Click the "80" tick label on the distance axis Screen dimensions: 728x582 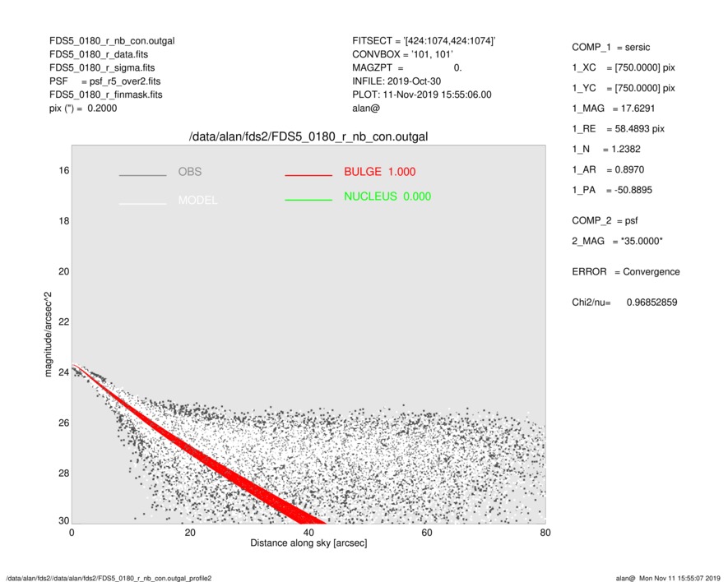(545, 533)
